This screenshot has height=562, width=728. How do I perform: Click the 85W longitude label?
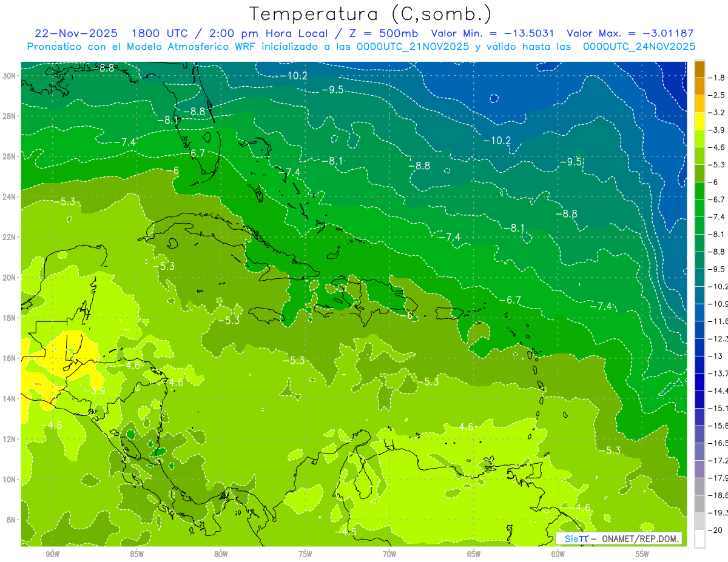[136, 554]
